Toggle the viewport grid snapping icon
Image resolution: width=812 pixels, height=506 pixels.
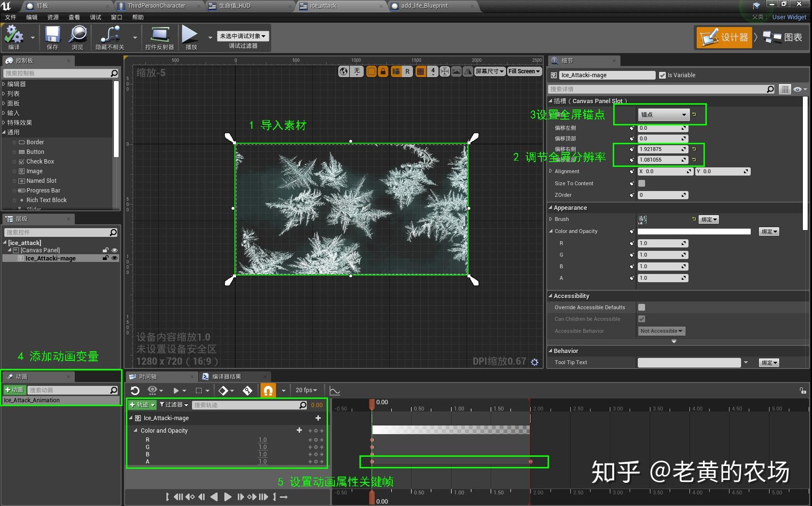[x=421, y=71]
